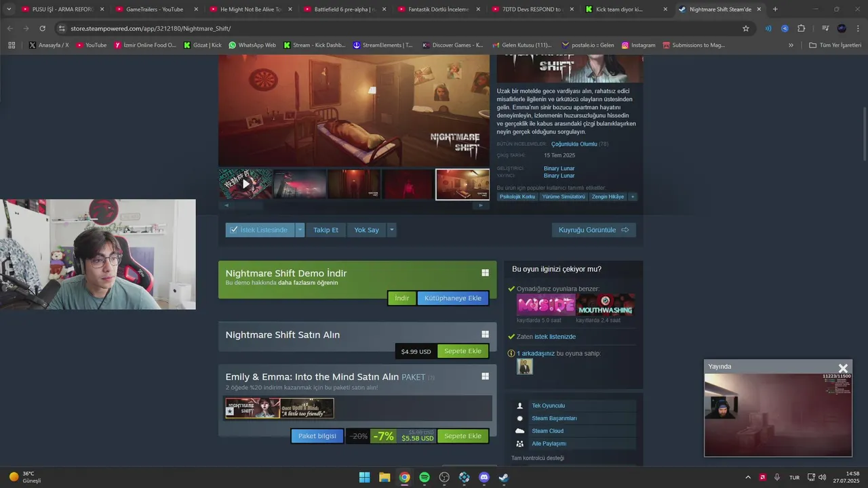This screenshot has width=868, height=488.
Task: Expand the wishlist options dropdown arrow
Action: pyautogui.click(x=300, y=230)
